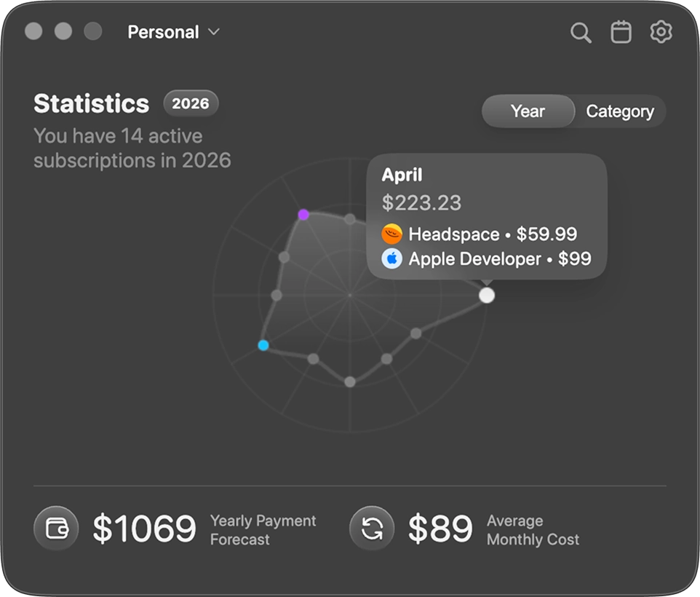Click the wallet icon beside the yearly forecast

click(x=56, y=529)
